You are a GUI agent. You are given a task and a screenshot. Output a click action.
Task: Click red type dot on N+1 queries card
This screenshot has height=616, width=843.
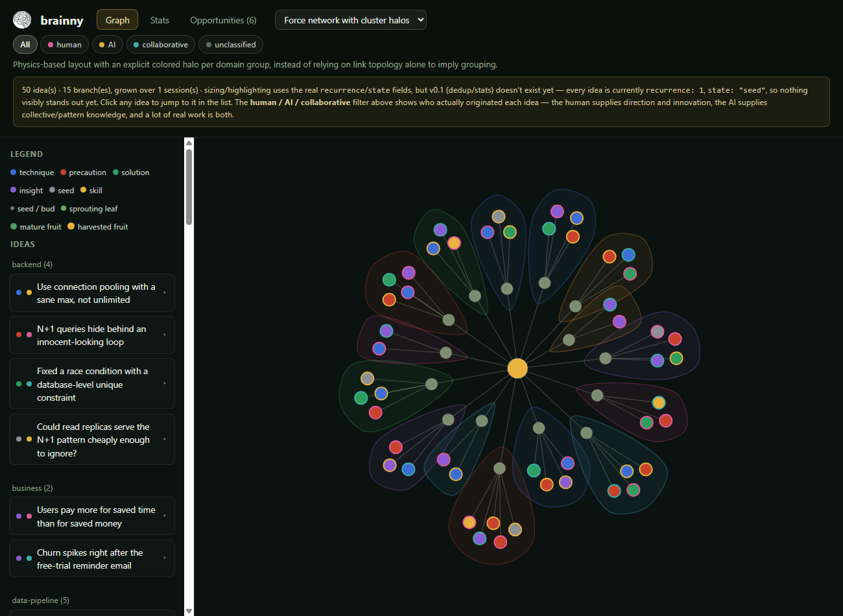pos(19,335)
